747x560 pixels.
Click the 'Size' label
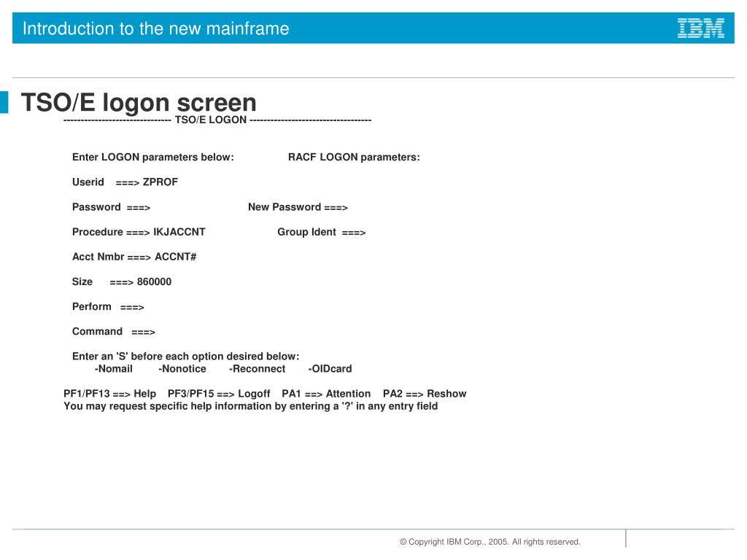click(82, 282)
